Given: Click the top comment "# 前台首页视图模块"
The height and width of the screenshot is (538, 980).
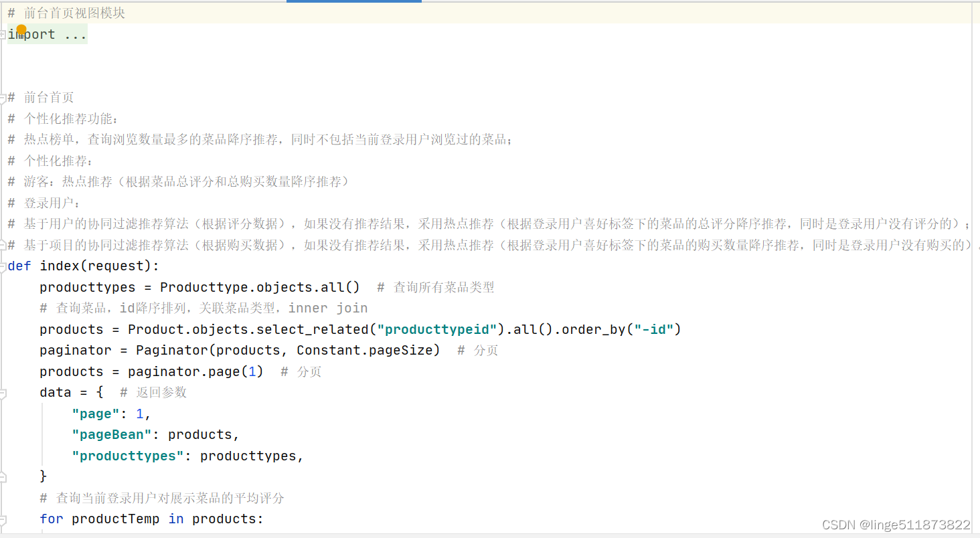Looking at the screenshot, I should coord(66,13).
